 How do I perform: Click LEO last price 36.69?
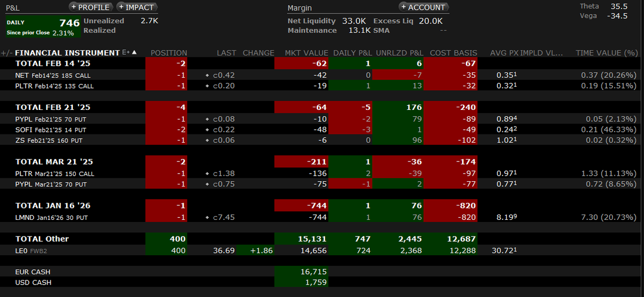coord(224,250)
